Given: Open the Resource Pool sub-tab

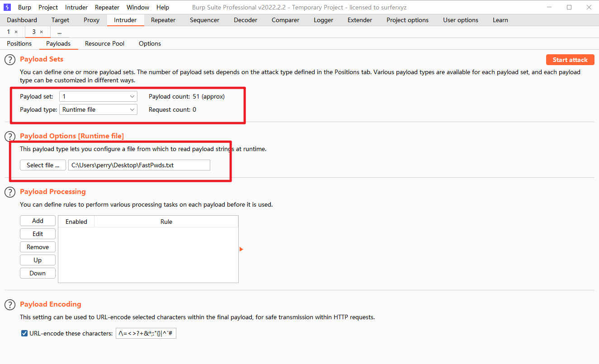Looking at the screenshot, I should click(x=104, y=43).
